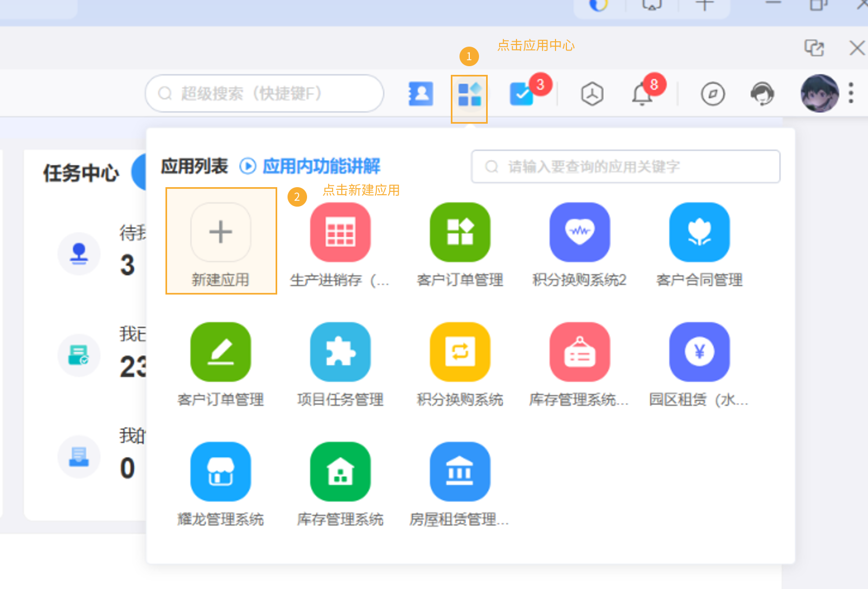Click the compass explore icon
The width and height of the screenshot is (868, 589).
[713, 94]
